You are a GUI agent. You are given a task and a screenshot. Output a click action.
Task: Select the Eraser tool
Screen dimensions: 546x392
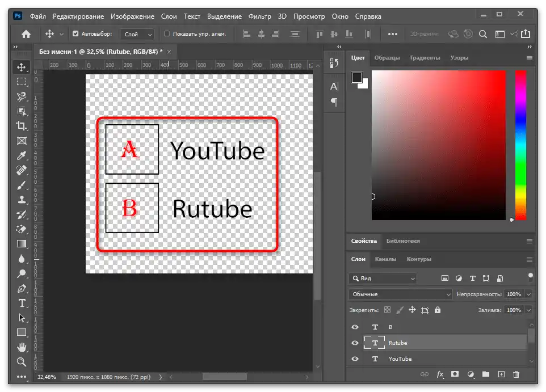pyautogui.click(x=22, y=229)
